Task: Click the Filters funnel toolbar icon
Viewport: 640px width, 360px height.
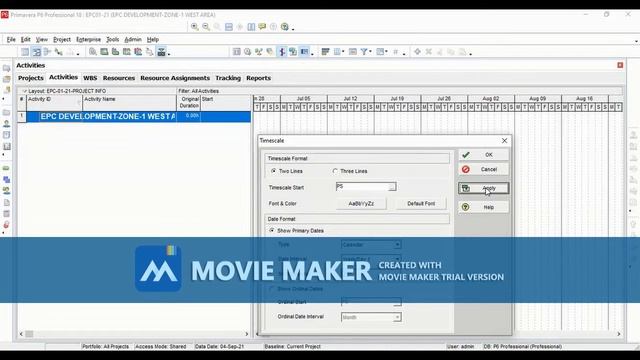Action: (363, 52)
